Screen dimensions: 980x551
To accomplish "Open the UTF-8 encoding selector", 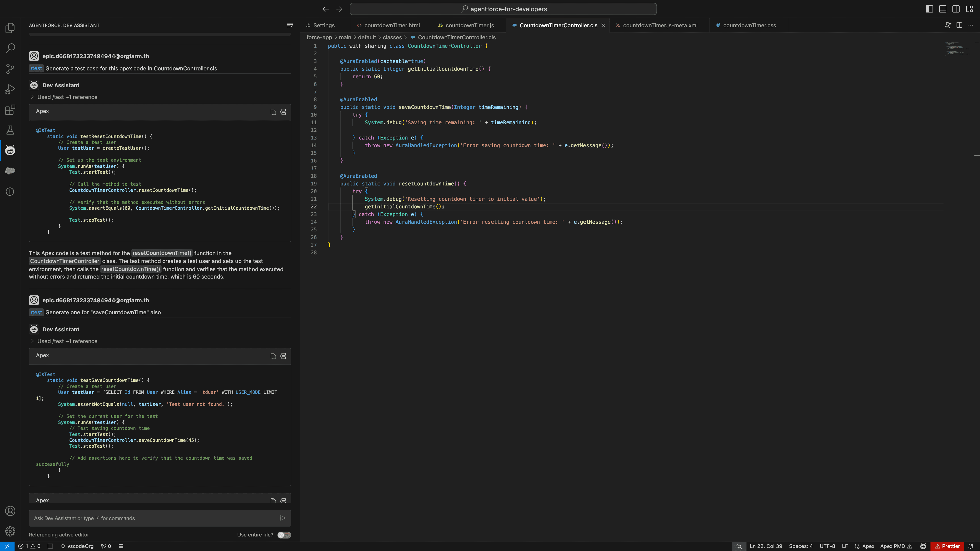I will (827, 546).
